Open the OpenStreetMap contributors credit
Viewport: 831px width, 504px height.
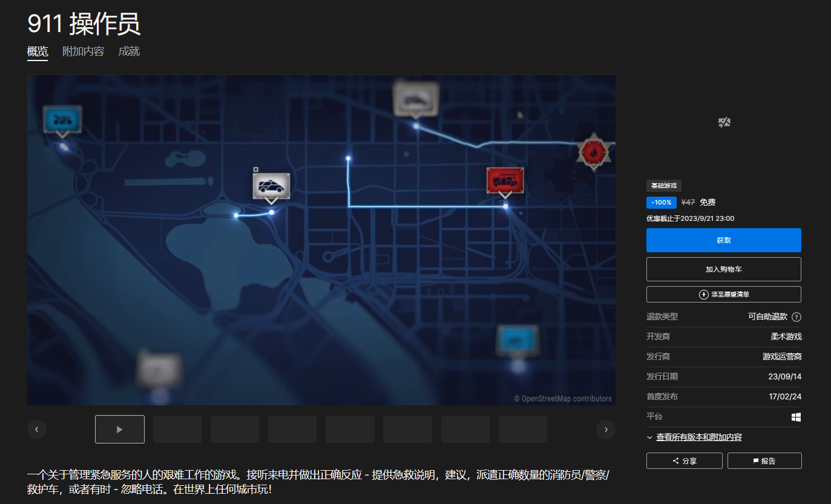pos(563,399)
